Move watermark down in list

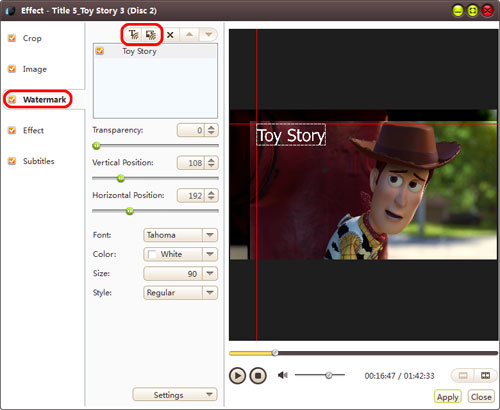pyautogui.click(x=208, y=34)
